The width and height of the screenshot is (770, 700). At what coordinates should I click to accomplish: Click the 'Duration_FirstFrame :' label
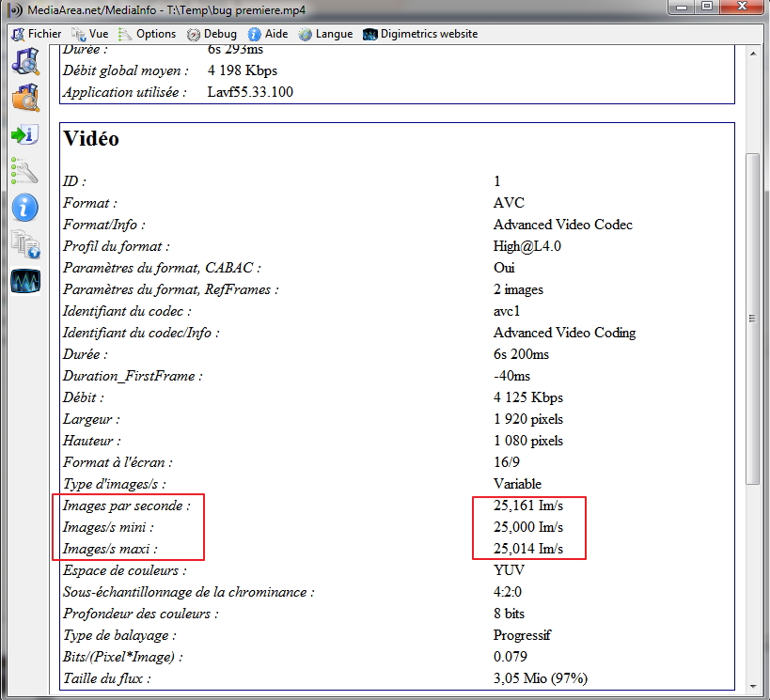click(x=133, y=376)
